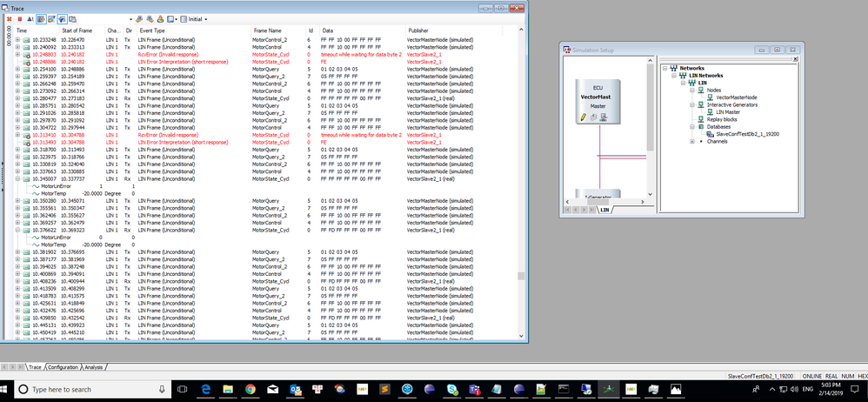Select the LIN tab in Simulation Setup
The height and width of the screenshot is (402, 868).
tap(604, 210)
